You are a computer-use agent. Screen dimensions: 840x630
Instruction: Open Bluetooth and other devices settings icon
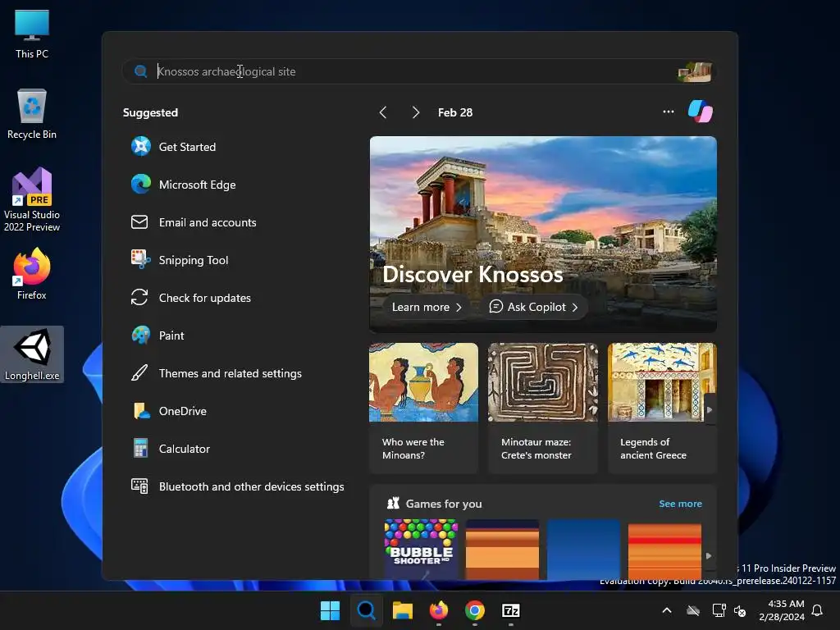[x=139, y=486]
